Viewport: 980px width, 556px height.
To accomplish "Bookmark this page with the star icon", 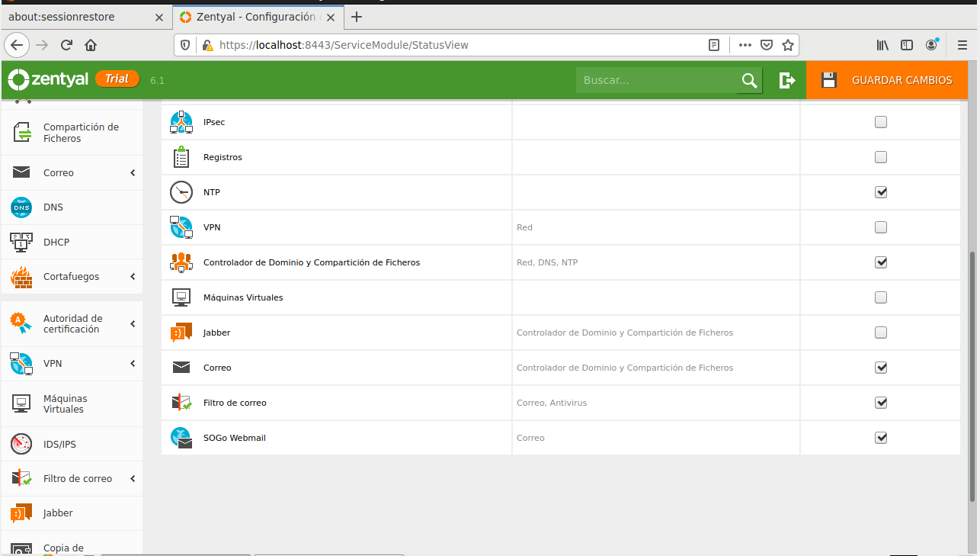I will tap(788, 45).
